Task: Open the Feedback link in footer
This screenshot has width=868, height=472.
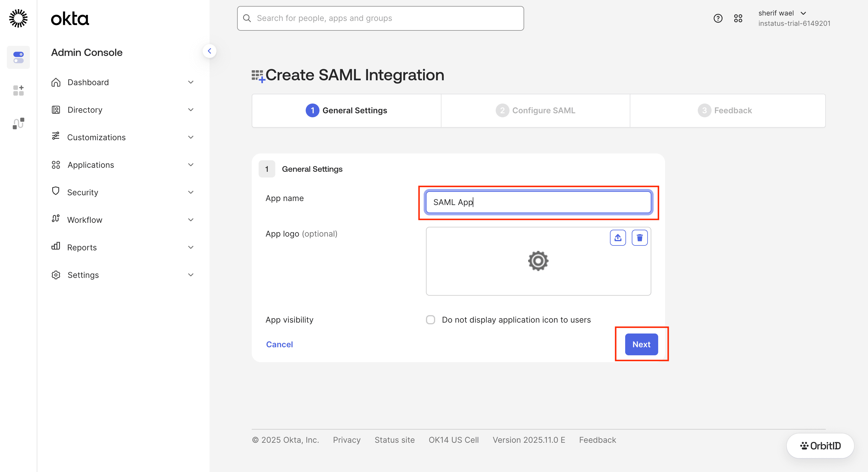Action: (x=597, y=440)
